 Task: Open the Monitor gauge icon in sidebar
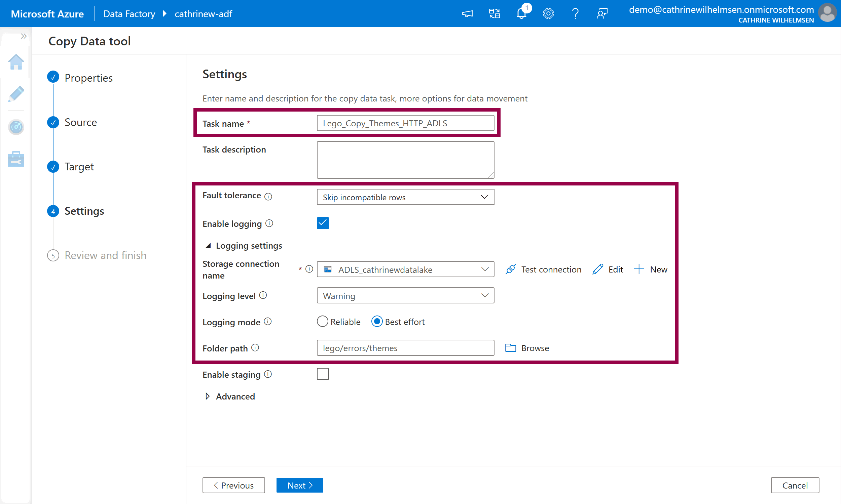16,127
